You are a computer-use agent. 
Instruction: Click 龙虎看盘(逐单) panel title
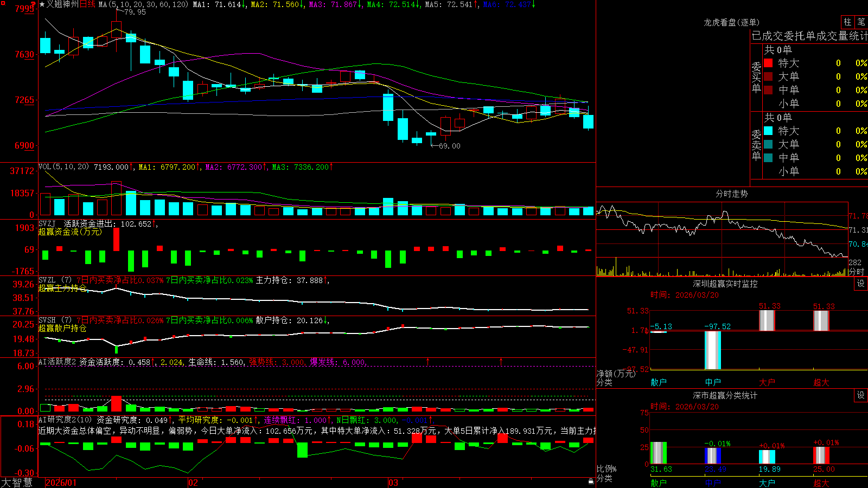(731, 22)
